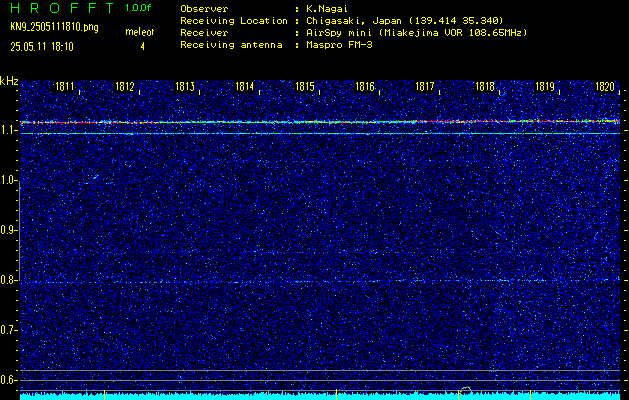
Task: Select the Chigasaki, Japan coordinates text
Action: click(405, 21)
